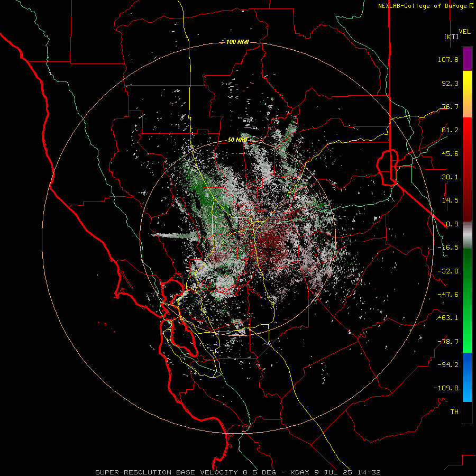Image resolution: width=476 pixels, height=476 pixels.
Task: Click the radar site center of the range rings
Action: [x=237, y=239]
